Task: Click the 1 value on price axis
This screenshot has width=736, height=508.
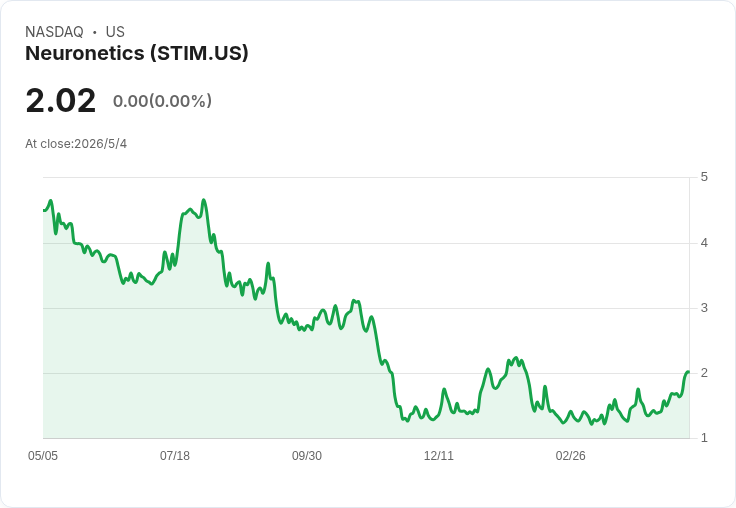Action: 704,438
